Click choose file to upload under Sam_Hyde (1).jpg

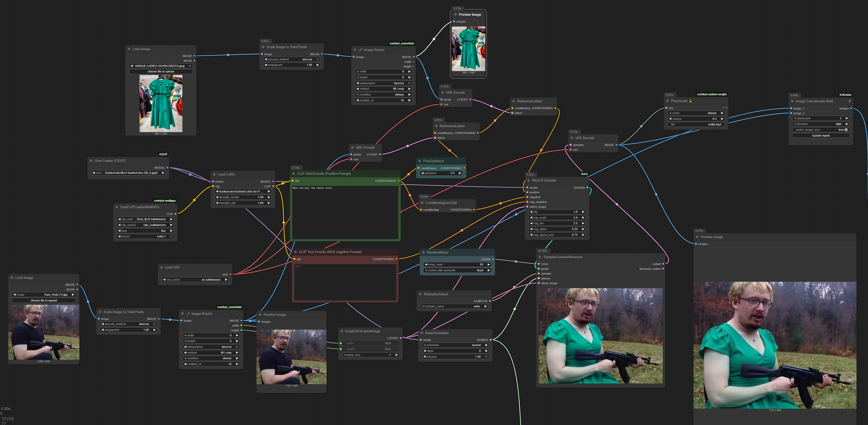44,301
